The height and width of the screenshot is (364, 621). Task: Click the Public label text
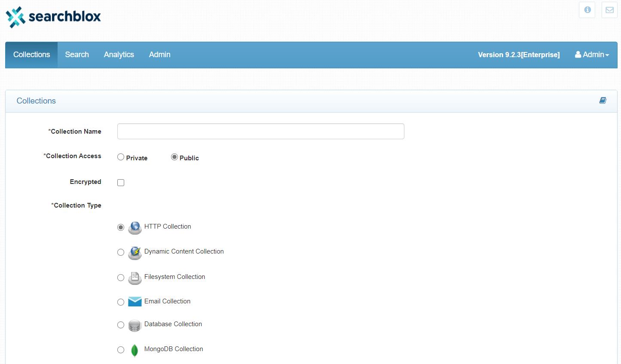189,158
